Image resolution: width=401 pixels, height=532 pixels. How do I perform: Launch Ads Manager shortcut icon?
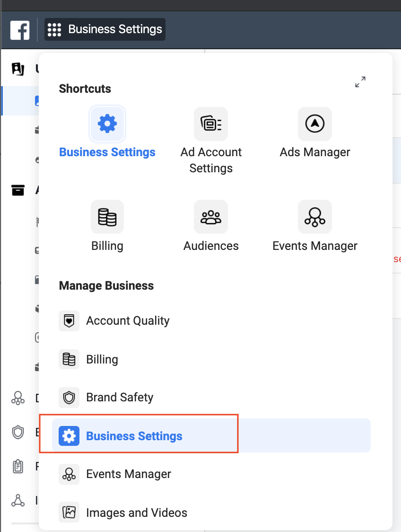click(315, 124)
